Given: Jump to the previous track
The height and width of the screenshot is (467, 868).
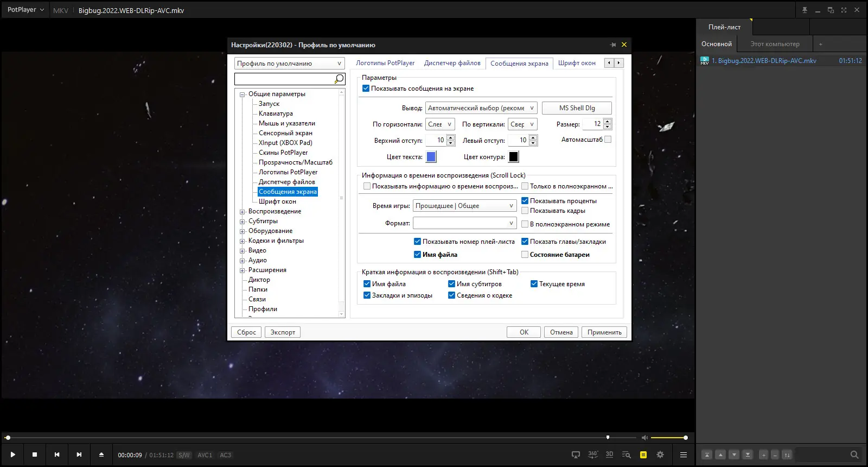Looking at the screenshot, I should click(x=57, y=455).
